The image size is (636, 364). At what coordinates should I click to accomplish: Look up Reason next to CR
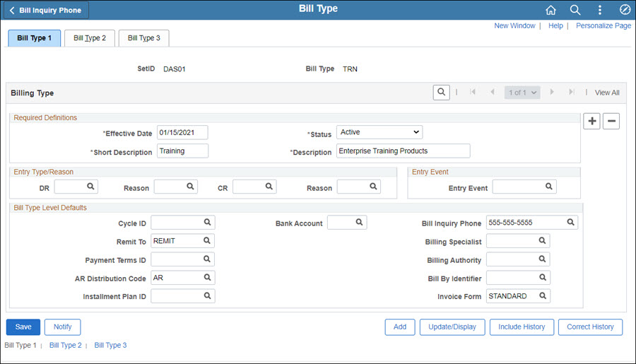373,187
